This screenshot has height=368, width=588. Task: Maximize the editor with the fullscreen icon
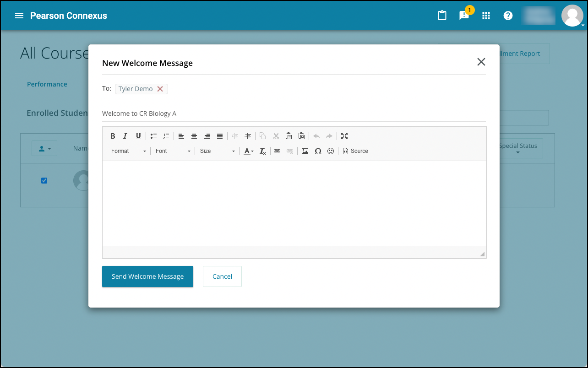pos(344,136)
